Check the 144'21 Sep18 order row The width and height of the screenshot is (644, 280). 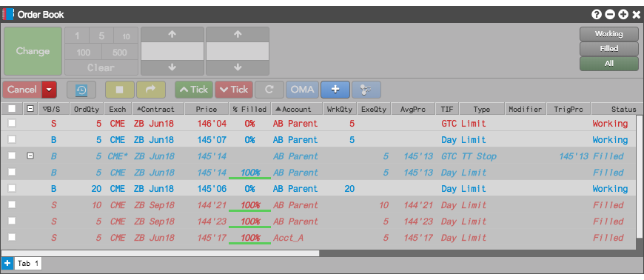(12, 204)
